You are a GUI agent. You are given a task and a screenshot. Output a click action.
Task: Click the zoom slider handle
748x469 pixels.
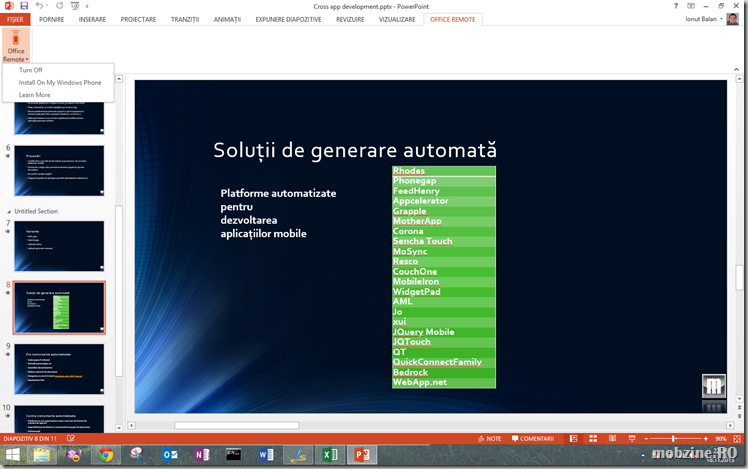[673, 438]
